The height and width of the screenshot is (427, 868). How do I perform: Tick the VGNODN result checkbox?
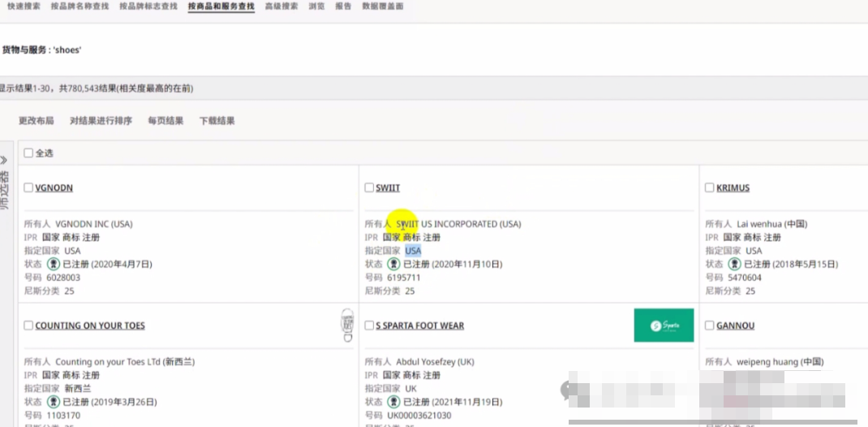coord(28,188)
